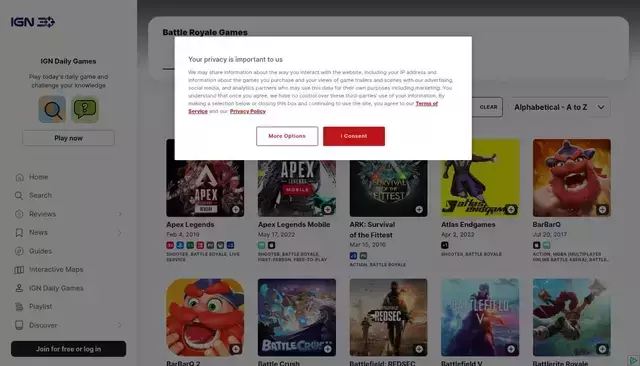Image resolution: width=640 pixels, height=366 pixels.
Task: Open the Atlas Endgames cover thumbnail
Action: tap(480, 178)
